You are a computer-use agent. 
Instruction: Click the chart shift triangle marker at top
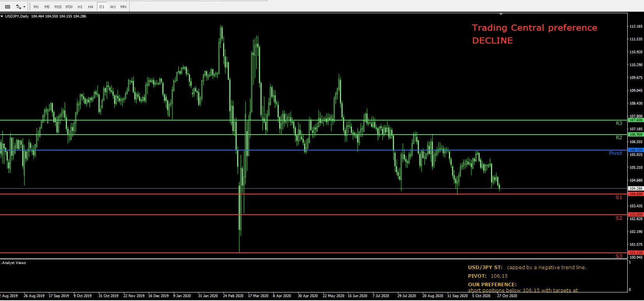pos(501,14)
